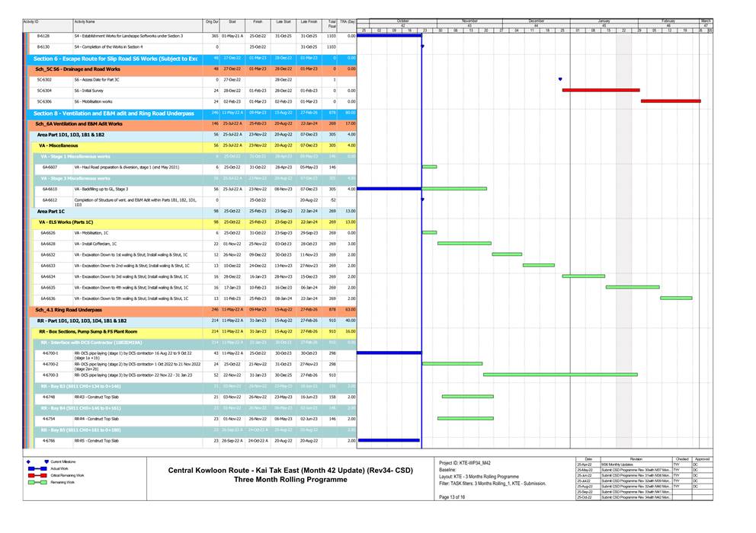Click the milestone marker for activity 8-6130

tap(422, 46)
